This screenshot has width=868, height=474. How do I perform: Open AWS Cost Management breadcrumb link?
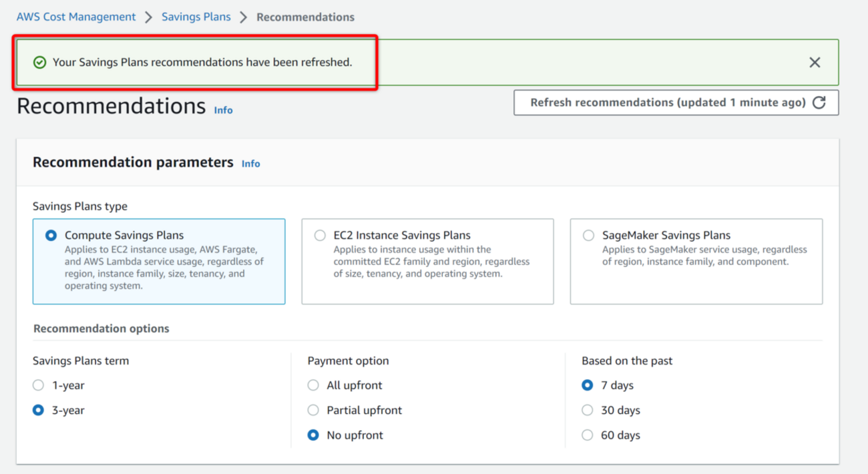coord(76,17)
